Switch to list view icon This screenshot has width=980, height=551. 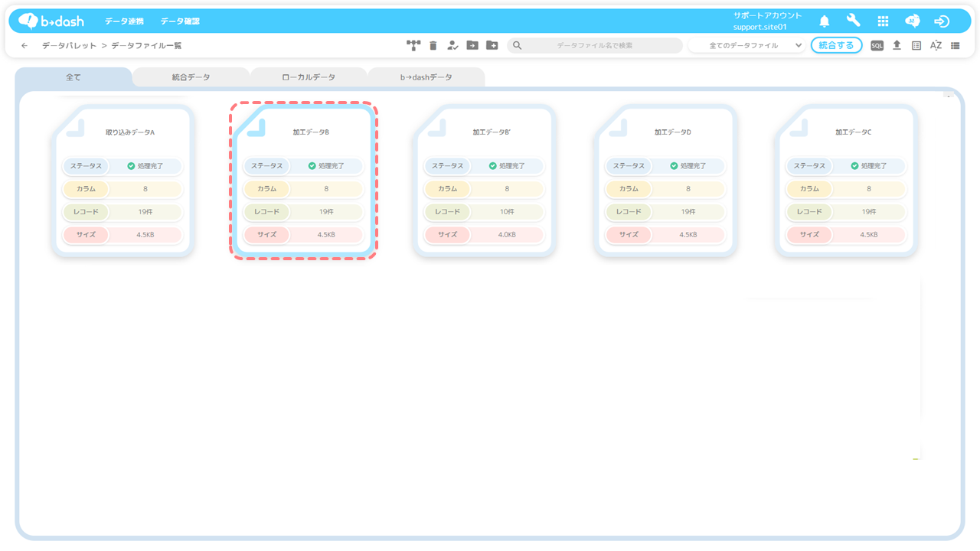point(955,46)
